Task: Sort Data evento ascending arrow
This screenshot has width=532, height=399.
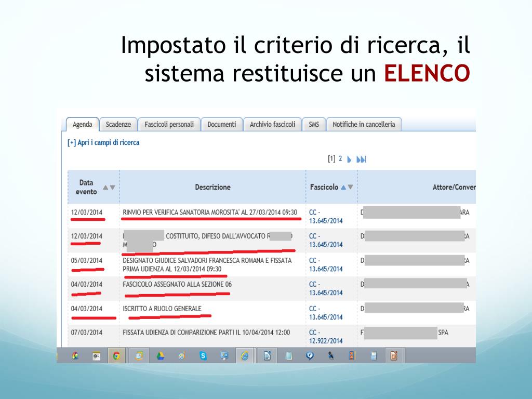Action: (x=105, y=187)
